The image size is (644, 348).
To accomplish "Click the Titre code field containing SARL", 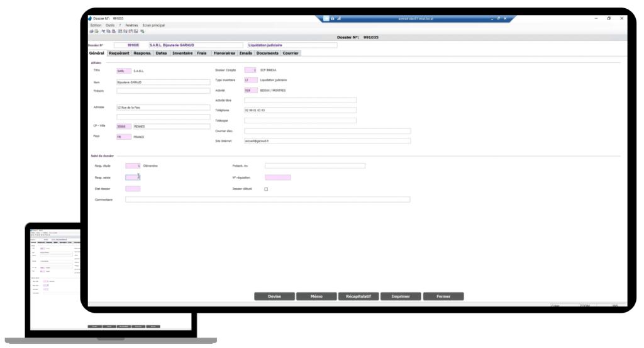I will (x=124, y=70).
